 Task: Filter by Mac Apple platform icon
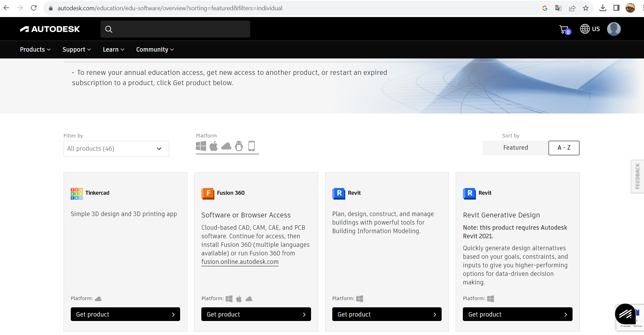point(214,146)
